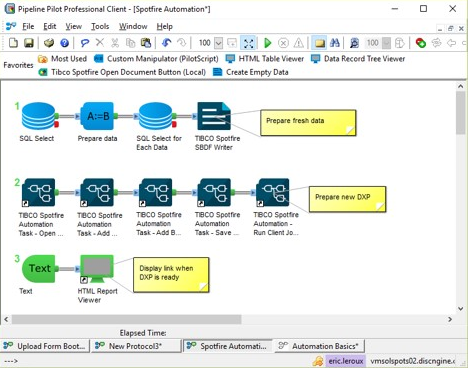The width and height of the screenshot is (468, 368).
Task: Select the SQL Select for Each Data component
Action: point(156,116)
